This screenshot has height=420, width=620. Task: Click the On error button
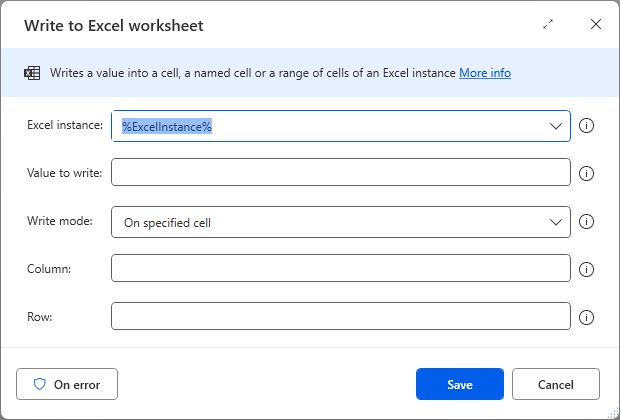click(x=67, y=384)
